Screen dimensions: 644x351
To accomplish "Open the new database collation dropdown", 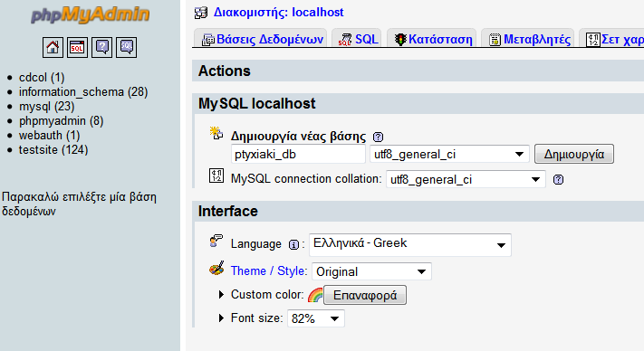I will [x=449, y=154].
